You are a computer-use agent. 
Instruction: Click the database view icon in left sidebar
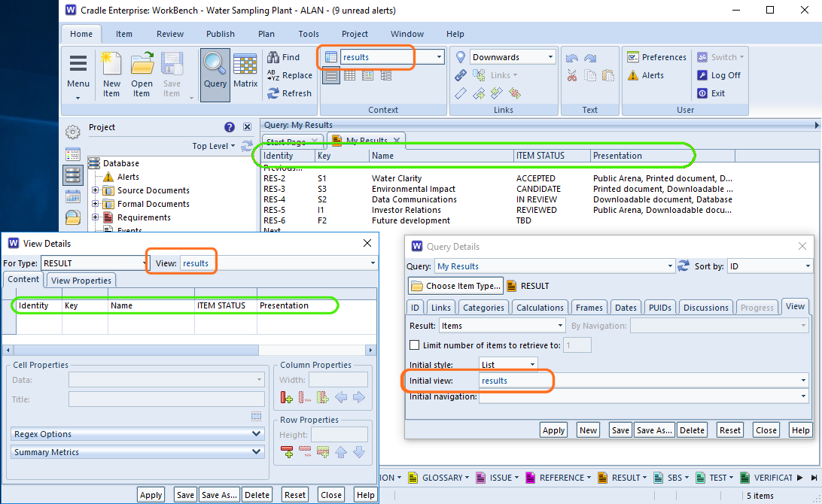(73, 175)
